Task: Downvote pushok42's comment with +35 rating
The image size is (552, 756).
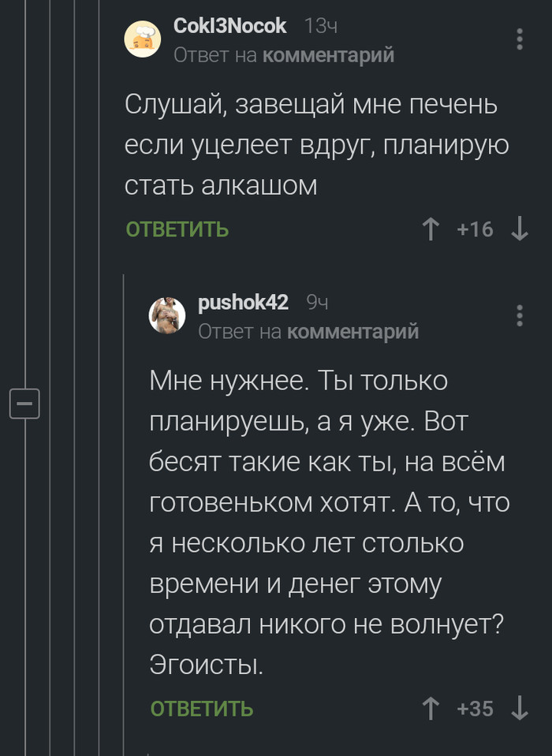Action: 519,709
